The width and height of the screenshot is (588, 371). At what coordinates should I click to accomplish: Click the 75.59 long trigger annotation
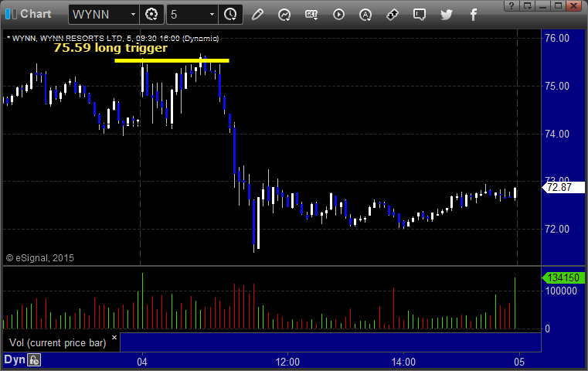click(x=110, y=48)
